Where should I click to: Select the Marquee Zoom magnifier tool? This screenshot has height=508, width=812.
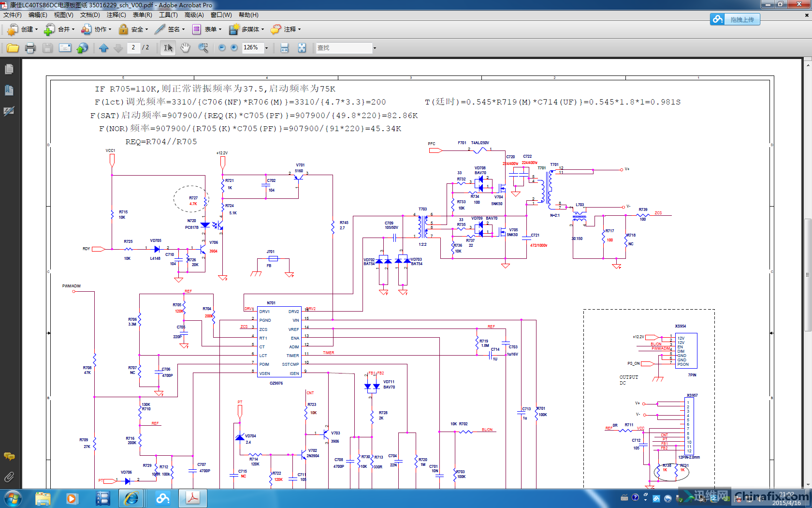[203, 48]
